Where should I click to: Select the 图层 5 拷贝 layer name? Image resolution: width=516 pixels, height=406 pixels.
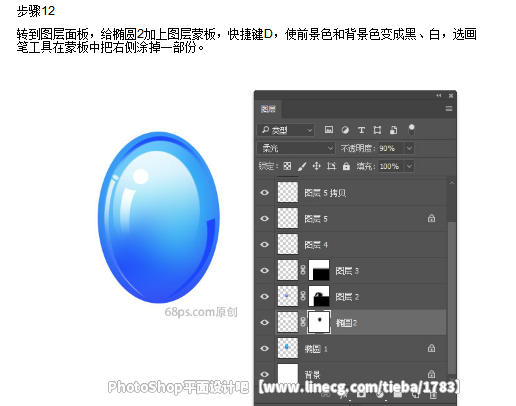tap(325, 193)
